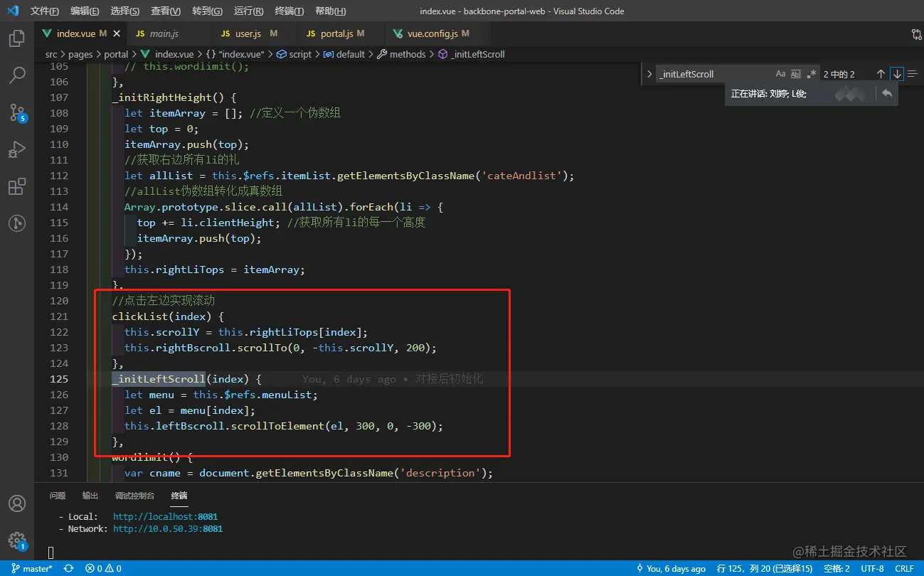The image size is (924, 576).
Task: Open the pages breadcrumb dropdown
Action: (80, 54)
